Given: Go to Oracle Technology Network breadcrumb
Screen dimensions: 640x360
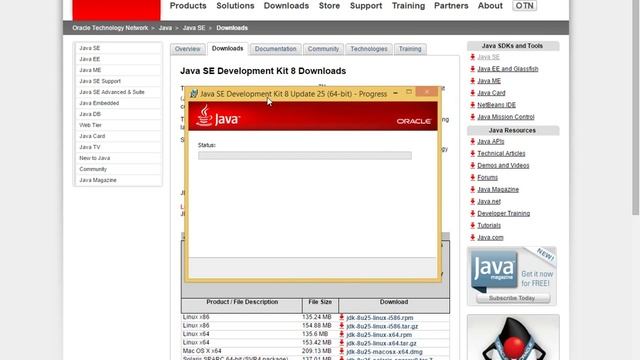Looking at the screenshot, I should [x=110, y=28].
